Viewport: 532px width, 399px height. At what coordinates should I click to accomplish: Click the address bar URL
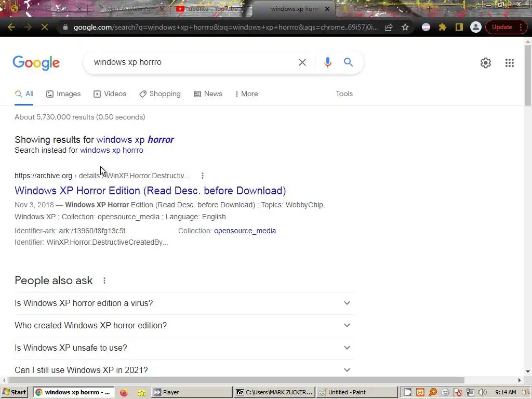coord(225,27)
